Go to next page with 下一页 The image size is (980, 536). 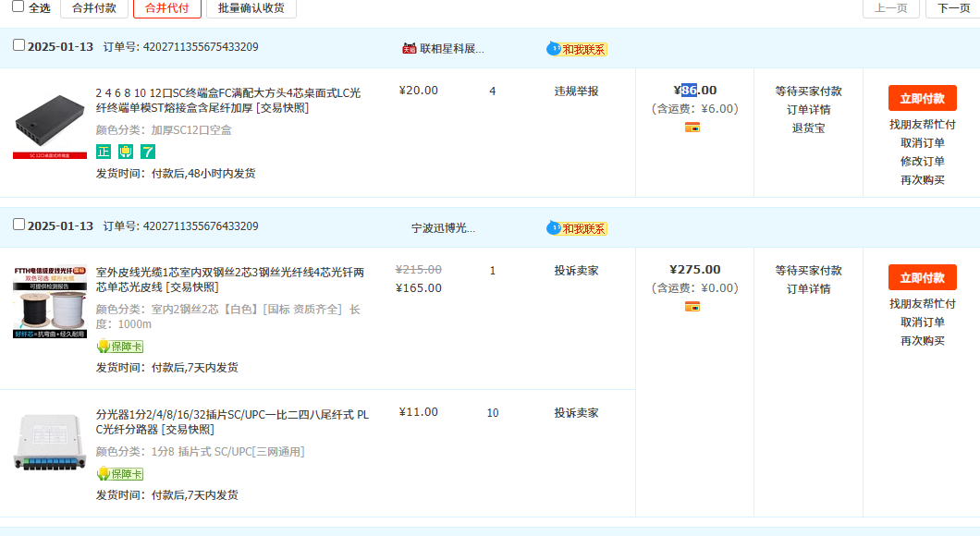pyautogui.click(x=953, y=8)
